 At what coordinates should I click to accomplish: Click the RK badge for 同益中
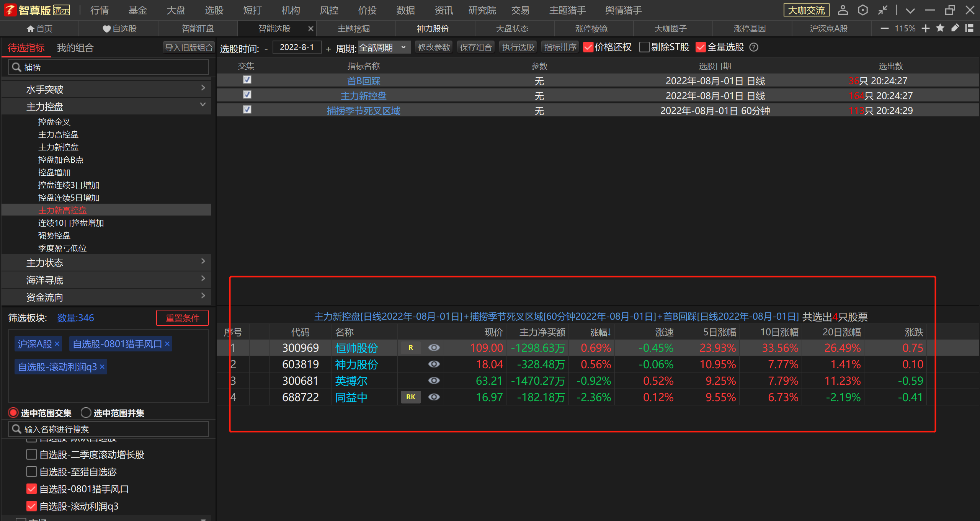coord(411,397)
